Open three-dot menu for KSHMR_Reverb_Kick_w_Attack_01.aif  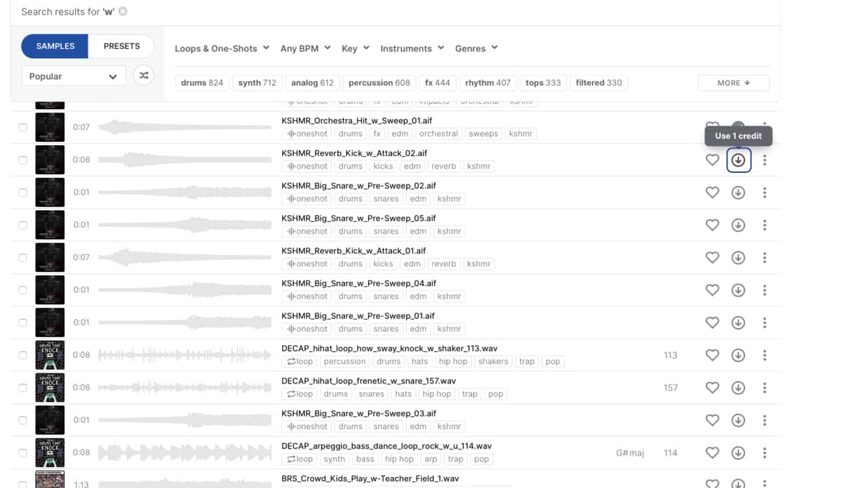point(764,258)
